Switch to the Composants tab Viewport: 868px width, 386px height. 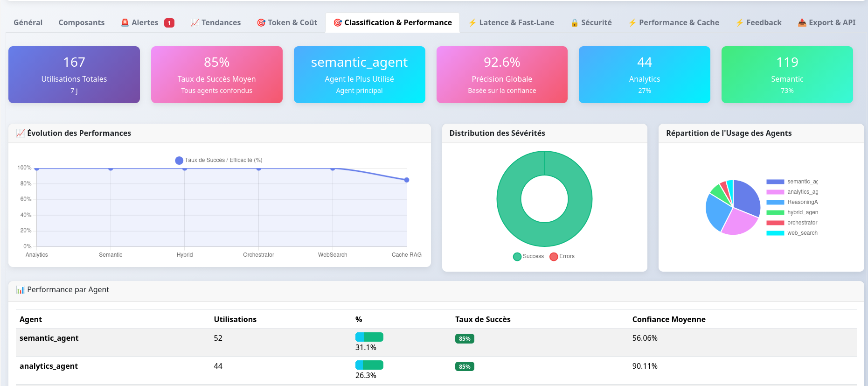point(82,22)
